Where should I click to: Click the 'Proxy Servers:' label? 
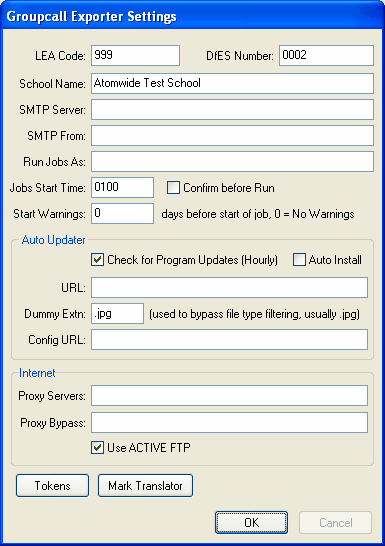(x=52, y=396)
